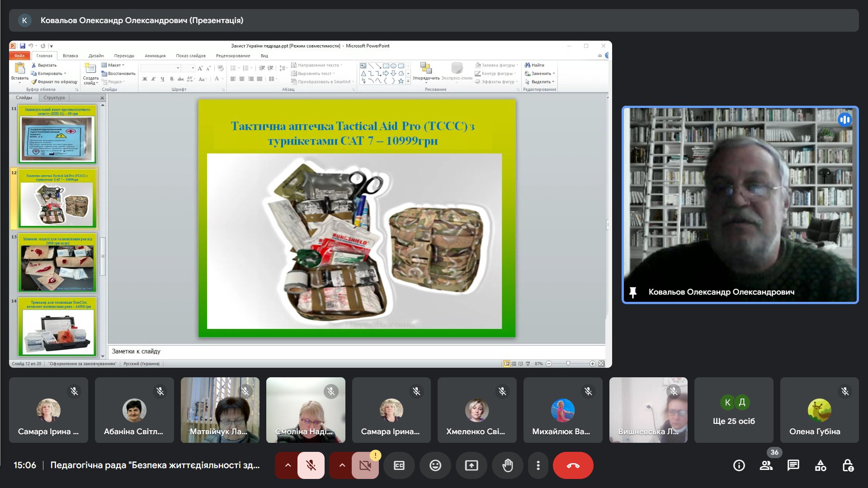Leave the call with red hang-up button
Screen dimensions: 868x488
[x=573, y=465]
